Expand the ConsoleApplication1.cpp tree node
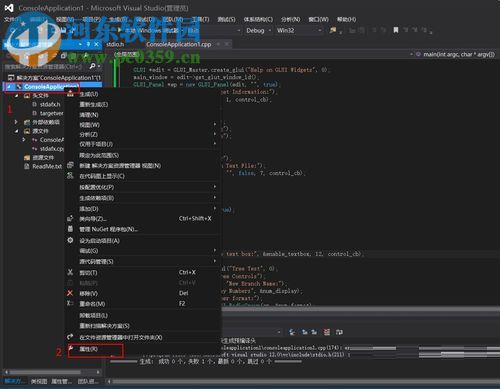500x389 pixels. point(24,140)
